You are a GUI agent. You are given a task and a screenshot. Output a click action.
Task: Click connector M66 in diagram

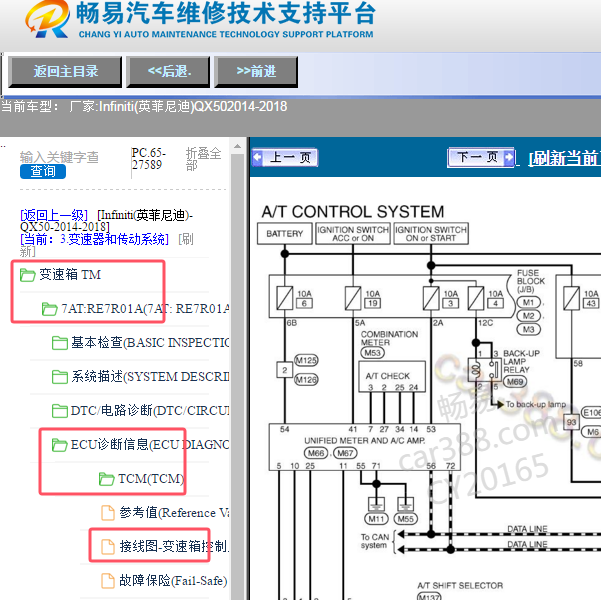[316, 453]
